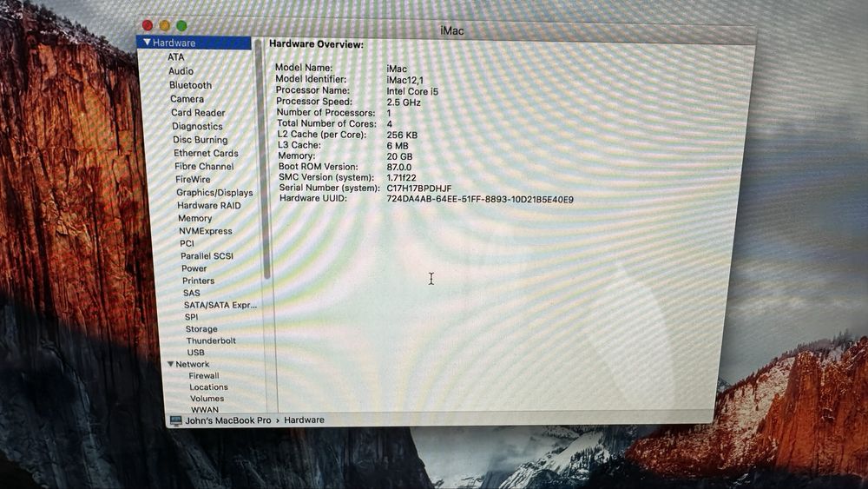The height and width of the screenshot is (489, 868).
Task: Click the iMac12,1 model identifier value
Action: pos(404,80)
